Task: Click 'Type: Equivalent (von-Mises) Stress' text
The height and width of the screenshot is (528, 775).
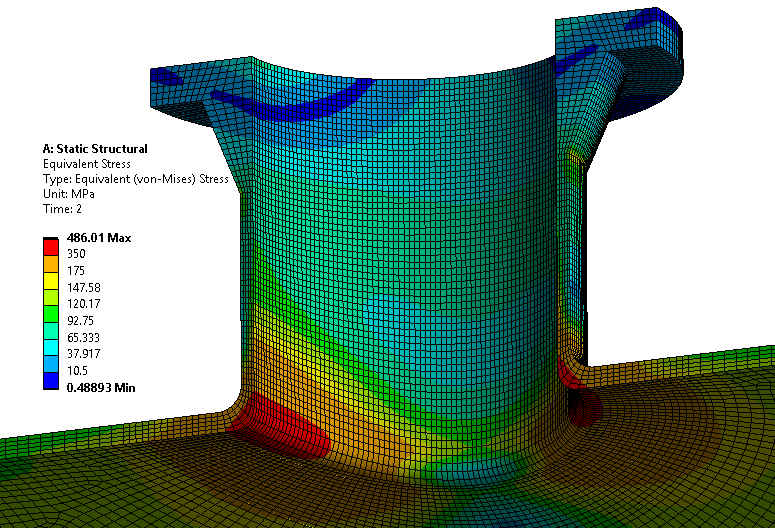Action: (135, 178)
